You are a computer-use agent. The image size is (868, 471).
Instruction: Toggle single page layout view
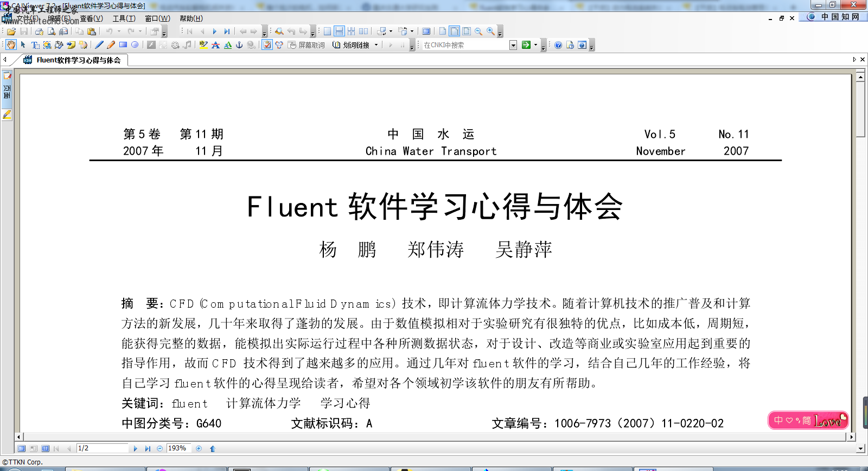click(x=327, y=31)
